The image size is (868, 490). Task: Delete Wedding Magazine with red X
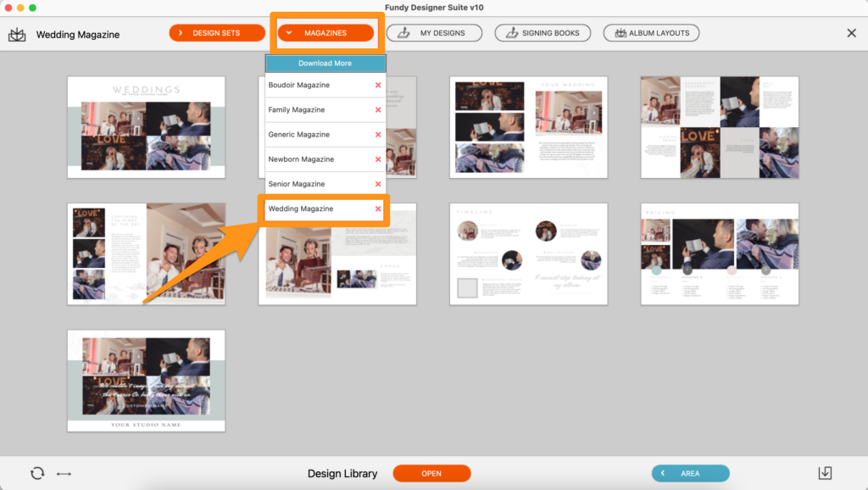point(378,209)
